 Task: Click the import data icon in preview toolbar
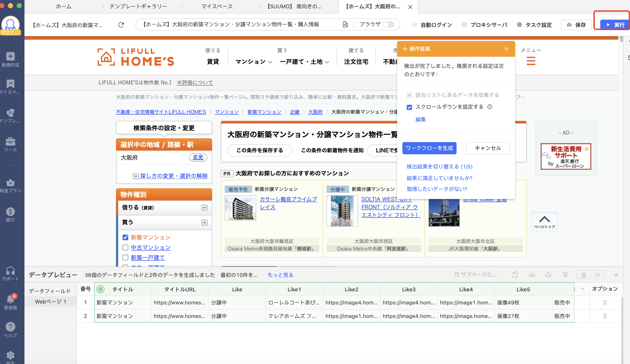pos(514,275)
